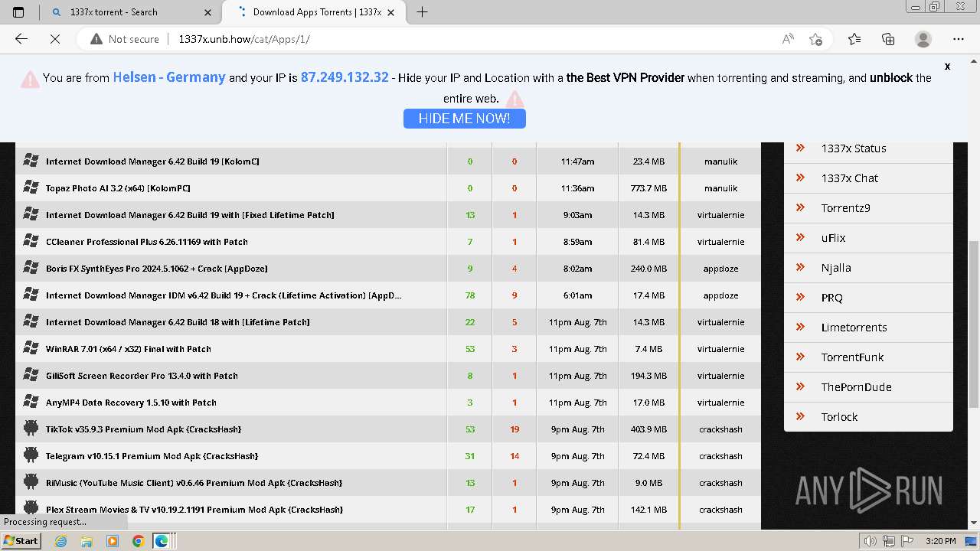Click the taskbar clock showing 3:20 PM
The width and height of the screenshot is (980, 551).
point(940,541)
